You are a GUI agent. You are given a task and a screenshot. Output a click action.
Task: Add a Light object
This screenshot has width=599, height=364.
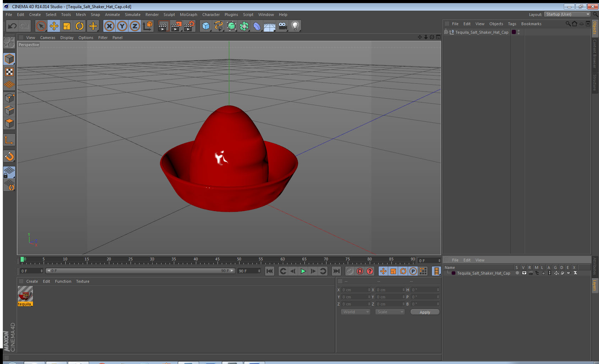(295, 26)
